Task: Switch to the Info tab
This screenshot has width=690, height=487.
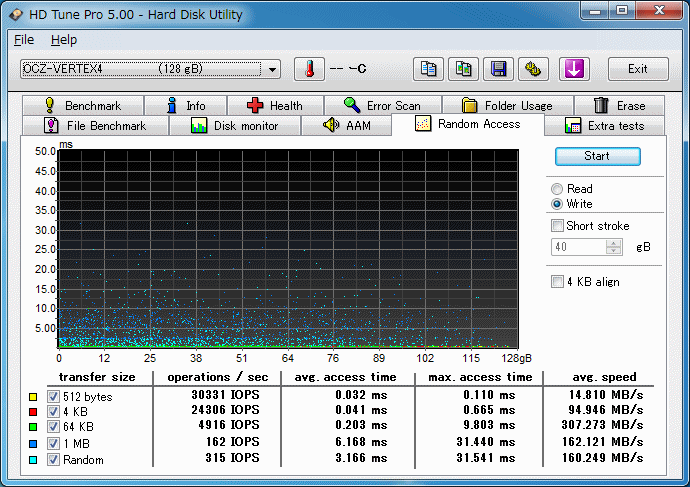Action: pos(186,106)
